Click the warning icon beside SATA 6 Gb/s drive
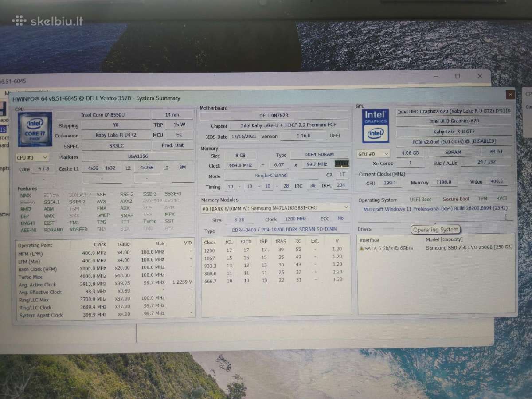The width and height of the screenshot is (532, 399). (x=361, y=248)
